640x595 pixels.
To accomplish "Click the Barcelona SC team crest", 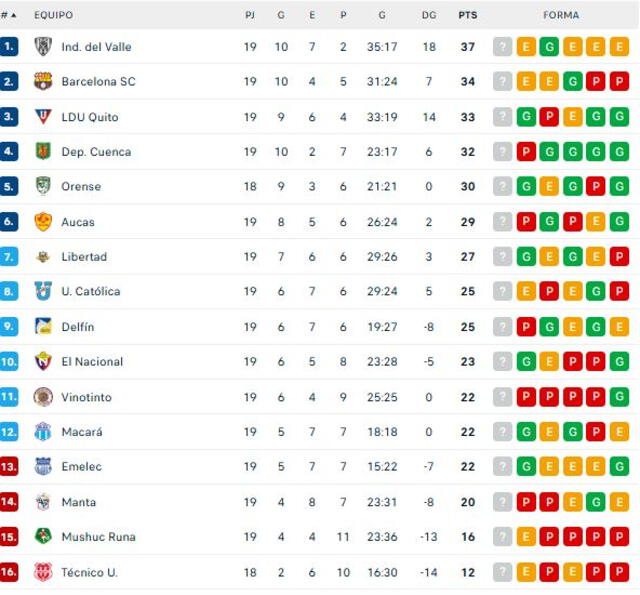I will (x=42, y=82).
